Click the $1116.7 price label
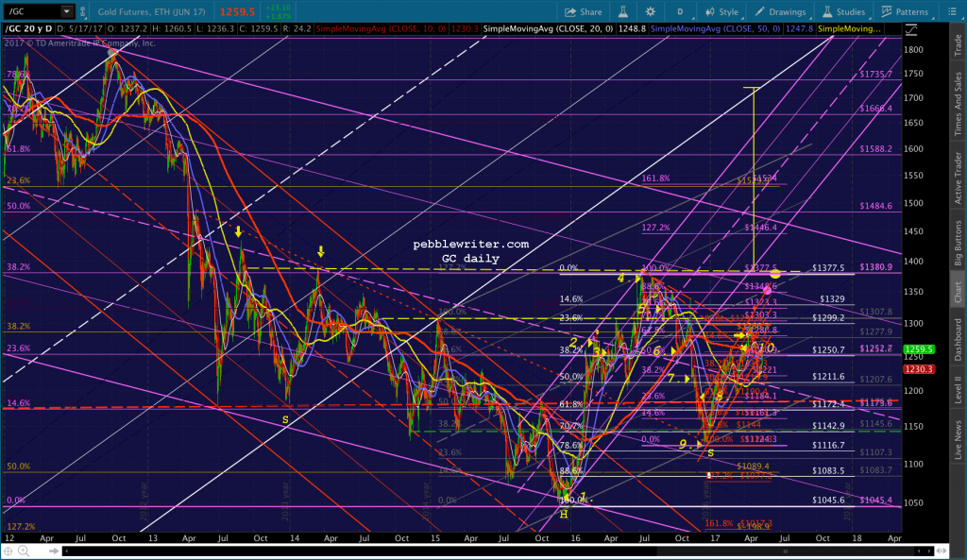This screenshot has height=560, width=967. (828, 446)
